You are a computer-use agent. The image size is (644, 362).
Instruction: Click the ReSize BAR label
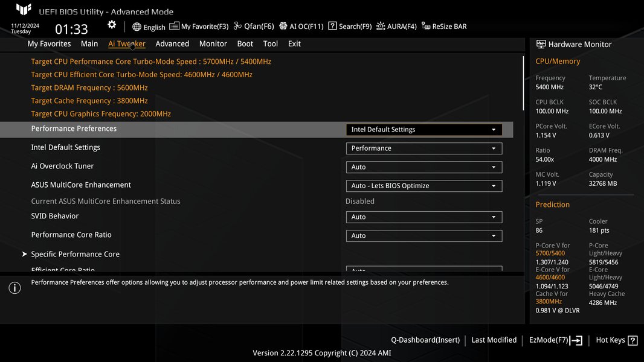pyautogui.click(x=449, y=26)
